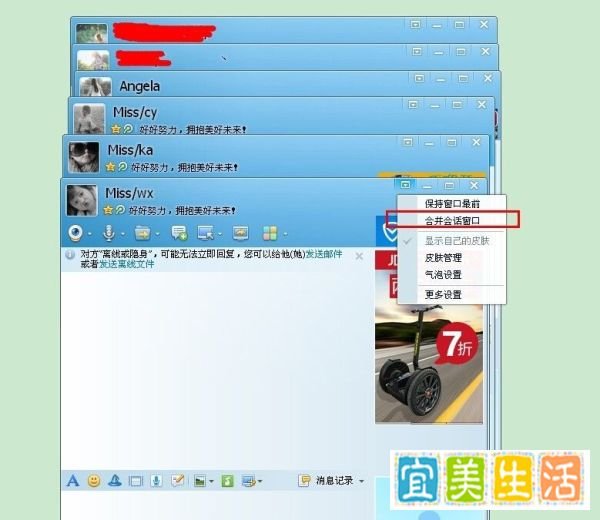
Task: Click avatar in the topmost background chat window
Action: click(91, 33)
